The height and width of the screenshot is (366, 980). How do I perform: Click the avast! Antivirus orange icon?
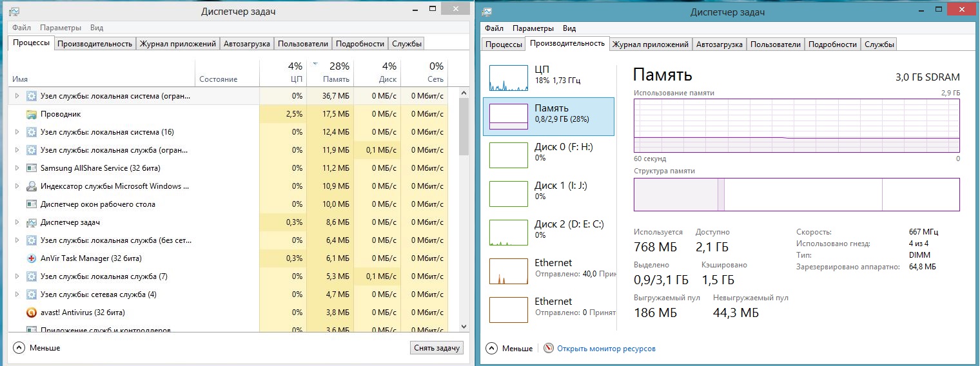(x=32, y=313)
